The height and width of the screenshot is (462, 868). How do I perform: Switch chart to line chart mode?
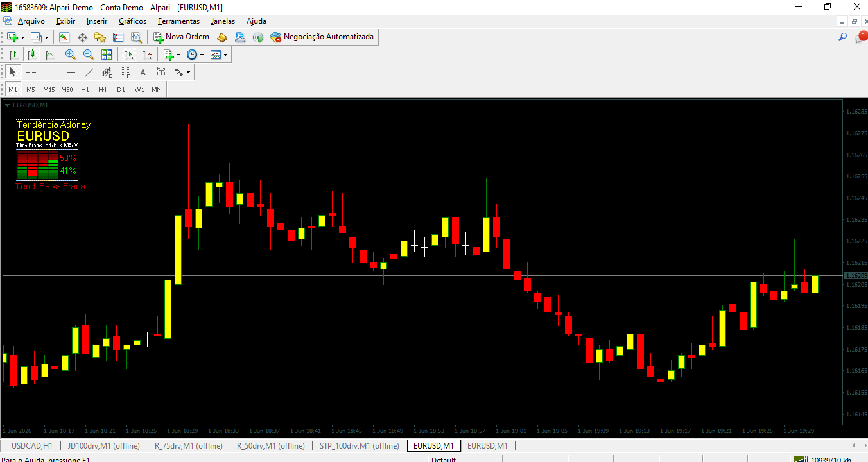click(x=49, y=55)
